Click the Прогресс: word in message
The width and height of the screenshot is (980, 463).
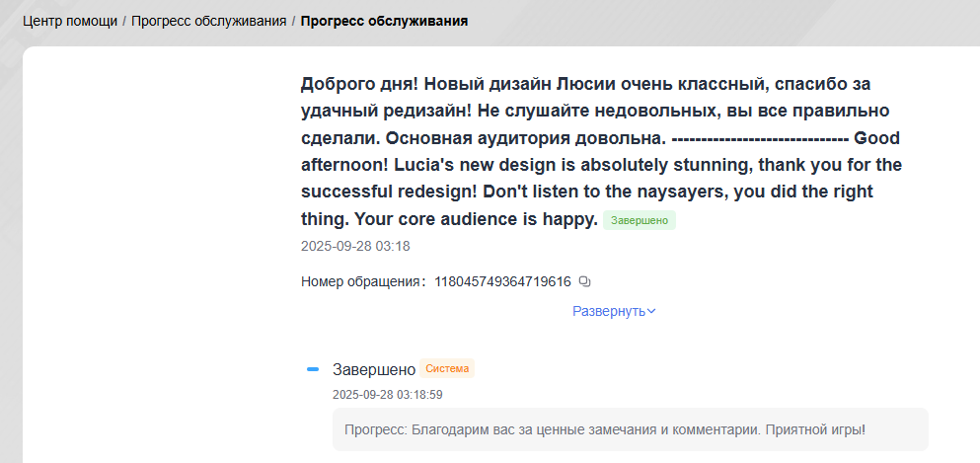(x=375, y=430)
